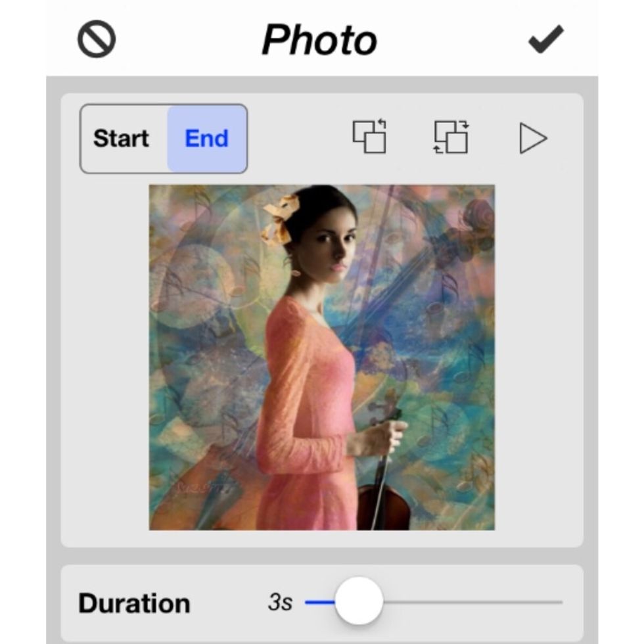Click the Duration slider knob
This screenshot has height=644, width=644.
(359, 601)
